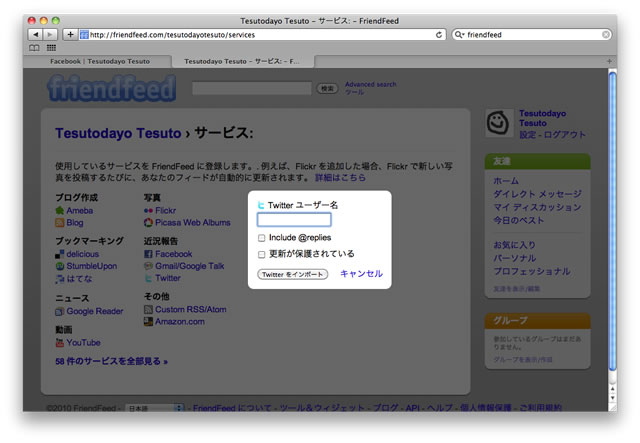Click the friendfeed page search box
The image size is (640, 443).
pyautogui.click(x=252, y=88)
